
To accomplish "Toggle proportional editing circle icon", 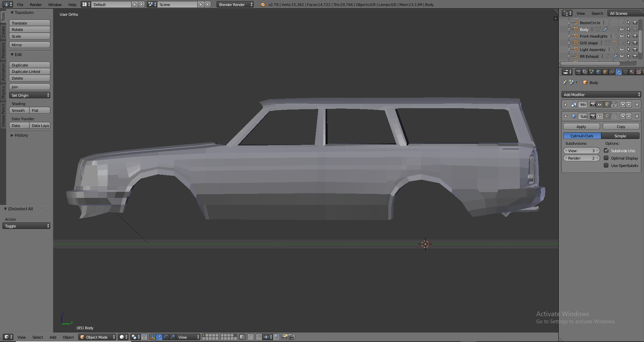I will point(251,337).
